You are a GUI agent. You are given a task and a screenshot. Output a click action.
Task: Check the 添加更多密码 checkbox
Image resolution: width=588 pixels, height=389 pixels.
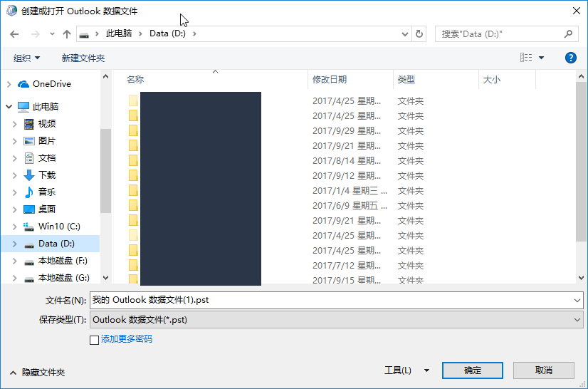tap(95, 340)
